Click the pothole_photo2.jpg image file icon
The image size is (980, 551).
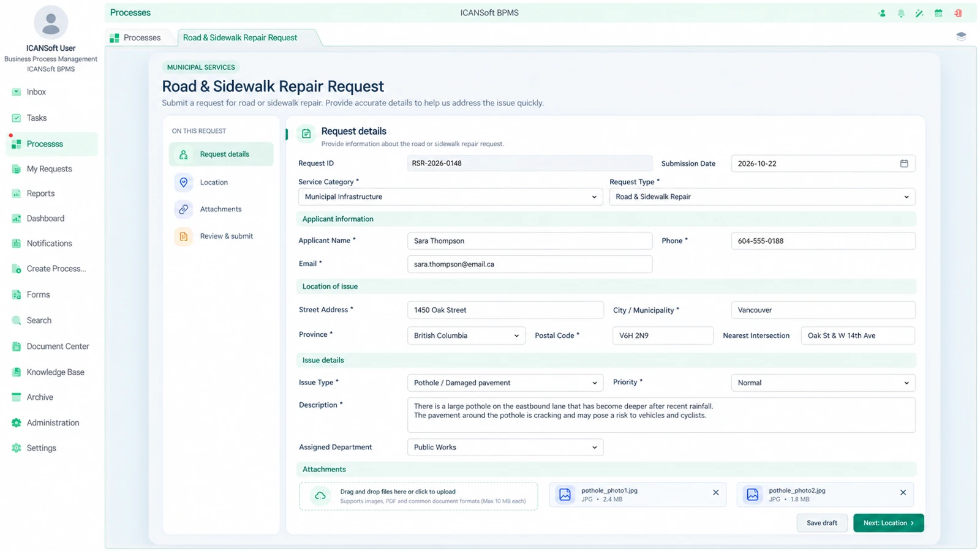click(x=752, y=495)
